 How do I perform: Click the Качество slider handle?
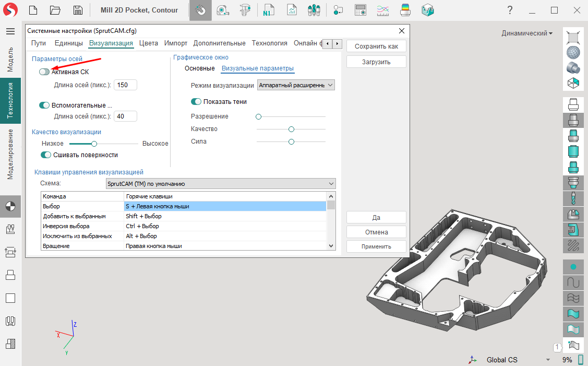pyautogui.click(x=292, y=129)
